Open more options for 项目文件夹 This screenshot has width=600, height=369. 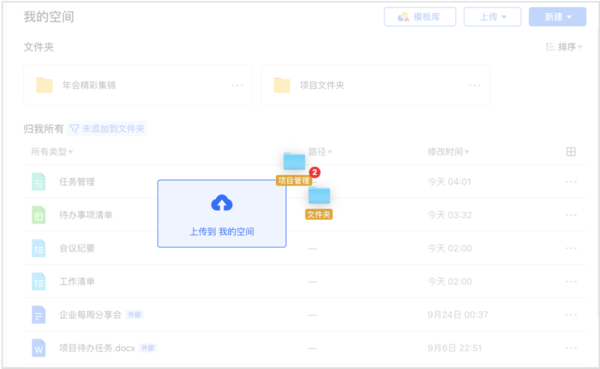(475, 85)
